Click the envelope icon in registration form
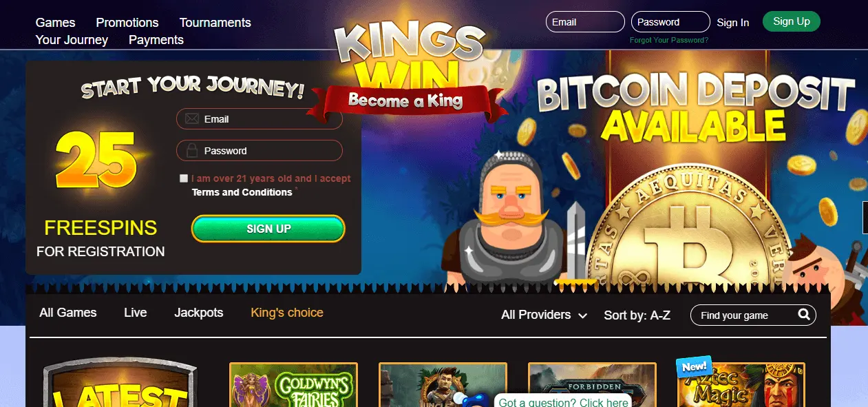This screenshot has height=407, width=868. click(192, 119)
